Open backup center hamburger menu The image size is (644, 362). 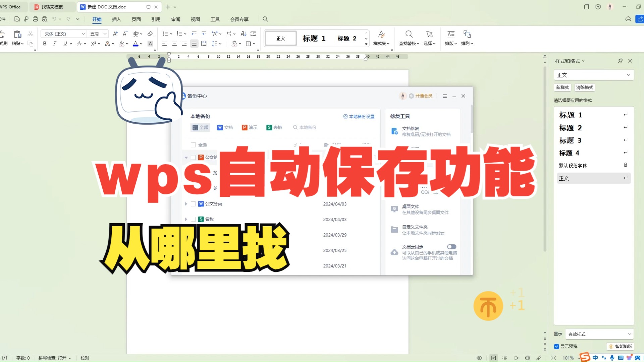[445, 96]
